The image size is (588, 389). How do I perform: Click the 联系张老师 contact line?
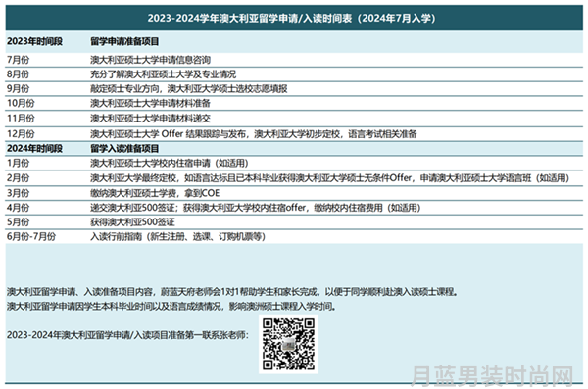(127, 334)
